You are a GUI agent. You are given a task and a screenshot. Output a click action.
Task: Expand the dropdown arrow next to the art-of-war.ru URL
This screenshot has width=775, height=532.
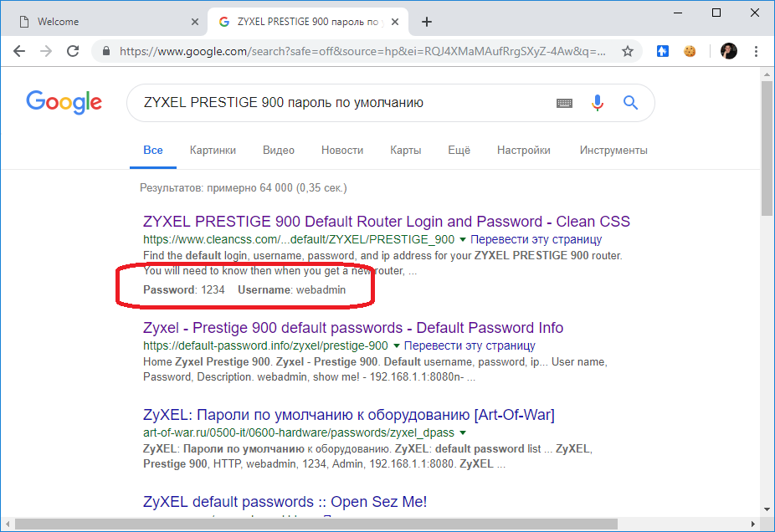tap(463, 432)
